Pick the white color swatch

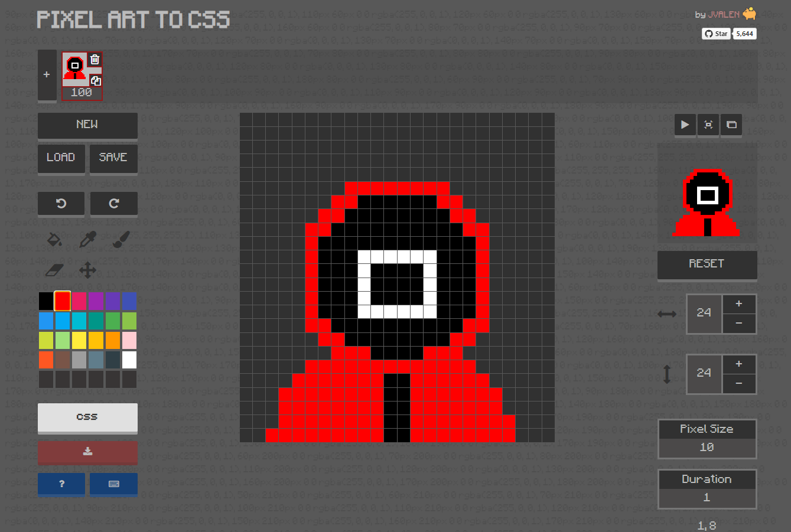[129, 360]
